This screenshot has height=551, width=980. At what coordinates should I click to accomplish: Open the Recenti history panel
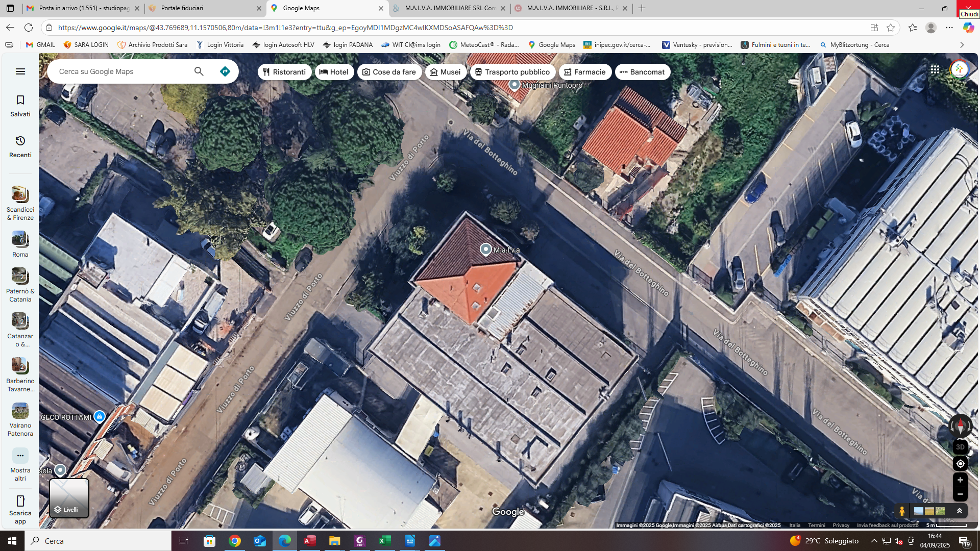[20, 147]
